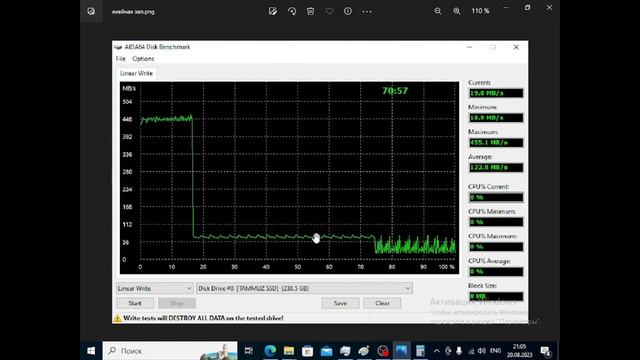Screen dimensions: 640x360
Task: Click the CPU% Current value field
Action: tap(496, 198)
